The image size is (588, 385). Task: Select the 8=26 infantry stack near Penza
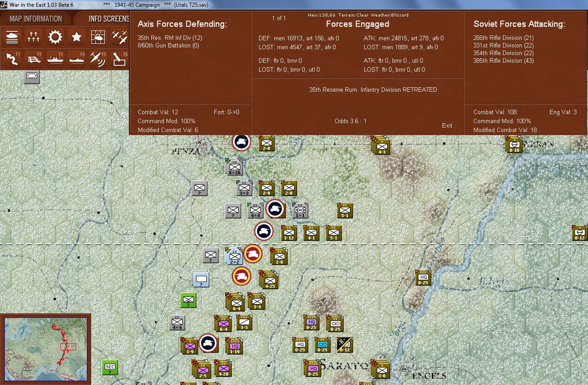(x=234, y=167)
